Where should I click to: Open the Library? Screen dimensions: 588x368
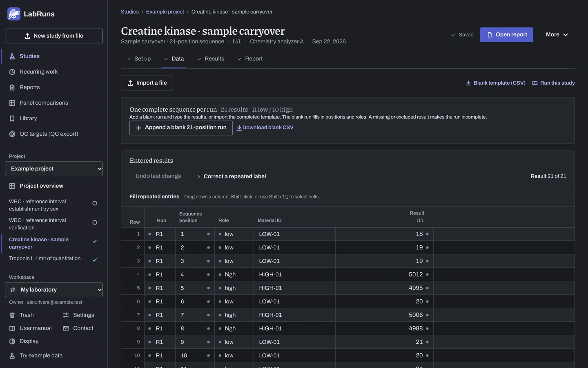click(53, 119)
